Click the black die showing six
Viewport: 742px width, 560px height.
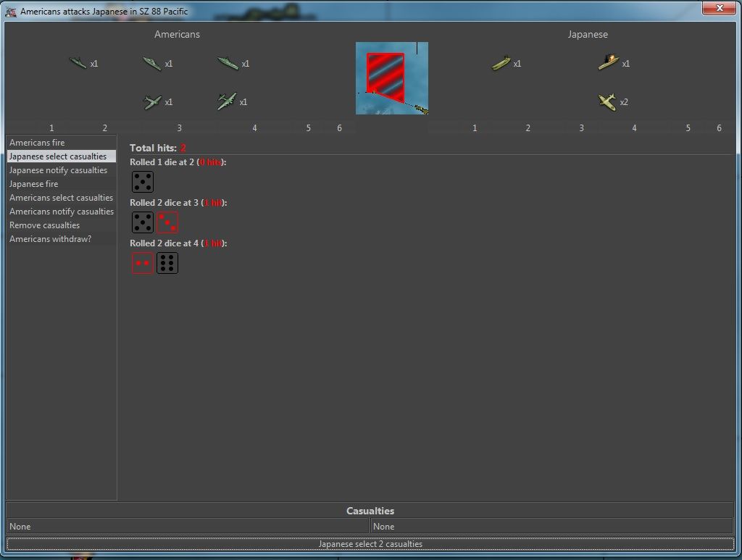tap(167, 263)
